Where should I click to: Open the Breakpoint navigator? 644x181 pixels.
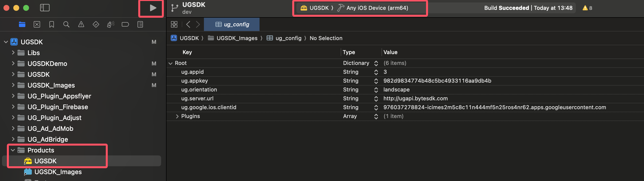[x=125, y=25]
